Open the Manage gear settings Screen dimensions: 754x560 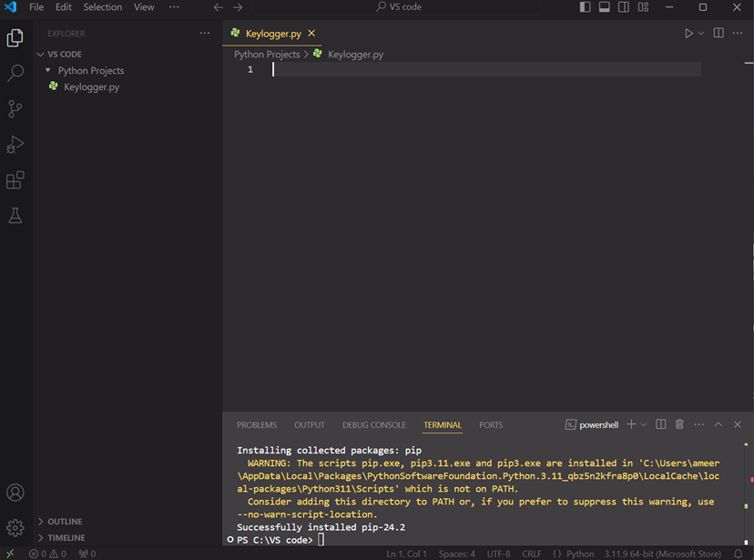click(x=15, y=528)
